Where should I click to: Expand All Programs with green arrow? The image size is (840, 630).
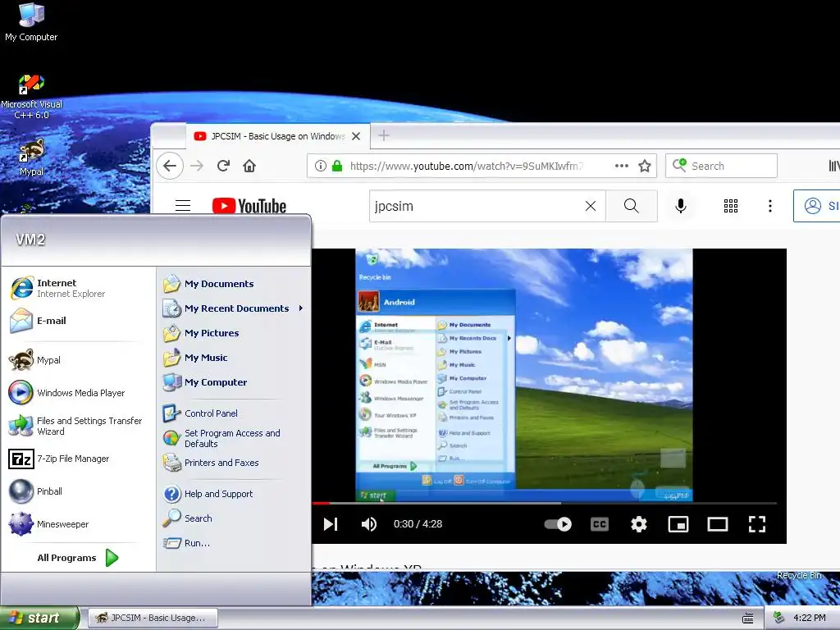tap(78, 558)
